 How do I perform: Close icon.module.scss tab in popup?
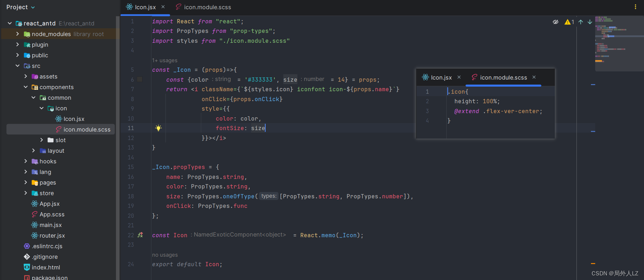click(534, 77)
